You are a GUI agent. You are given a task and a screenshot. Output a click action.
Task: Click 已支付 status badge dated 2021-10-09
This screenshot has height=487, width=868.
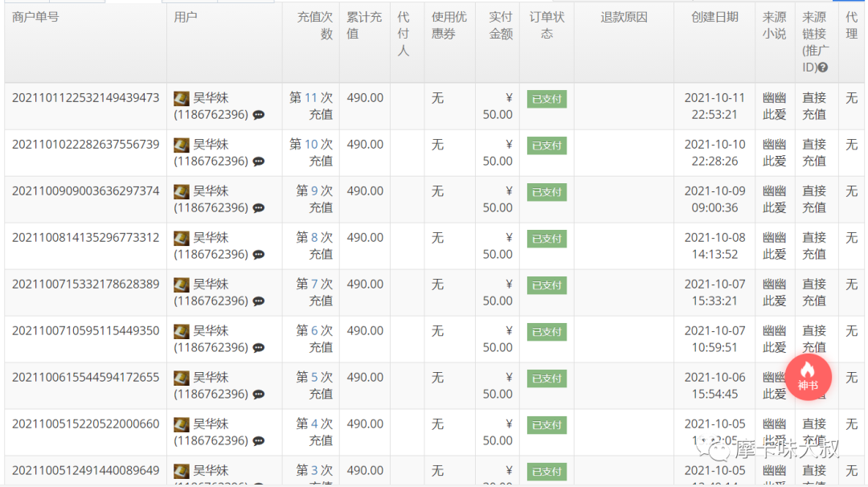click(547, 192)
